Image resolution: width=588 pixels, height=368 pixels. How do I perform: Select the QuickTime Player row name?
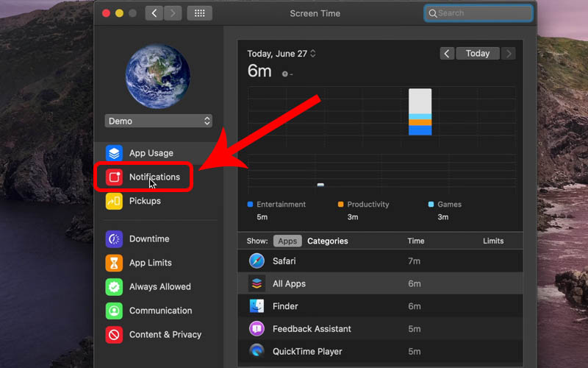tap(307, 352)
